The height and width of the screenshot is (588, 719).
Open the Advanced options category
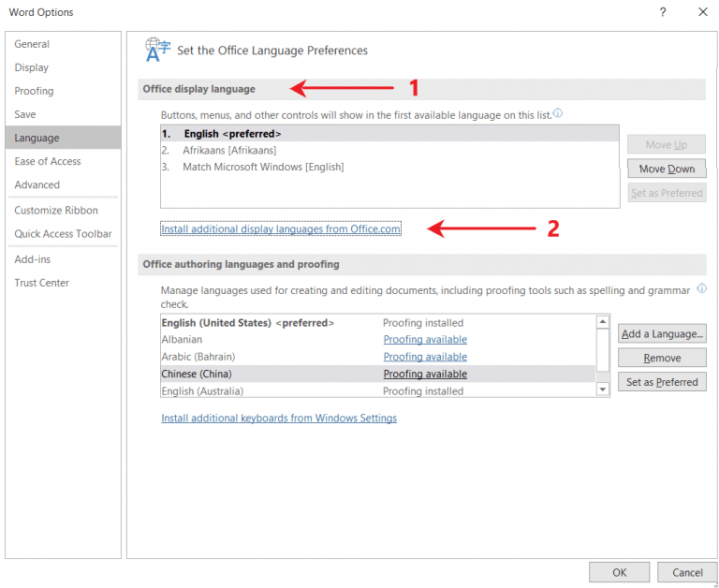[64, 184]
